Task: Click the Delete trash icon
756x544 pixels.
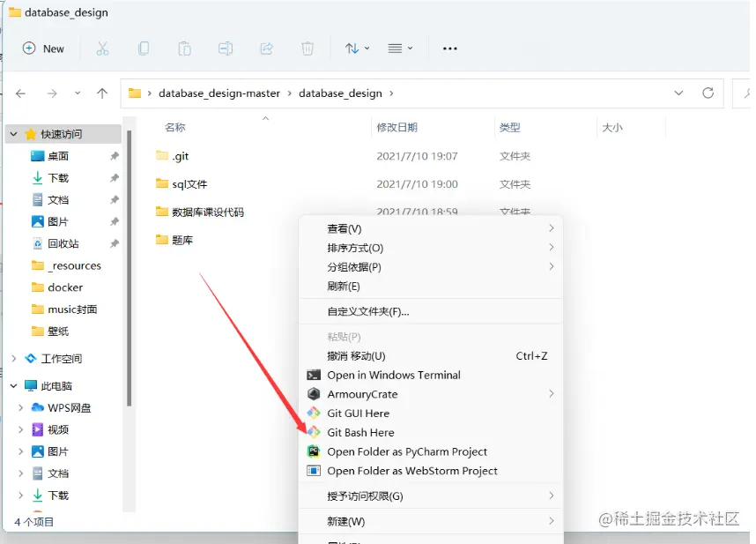Action: click(x=308, y=48)
